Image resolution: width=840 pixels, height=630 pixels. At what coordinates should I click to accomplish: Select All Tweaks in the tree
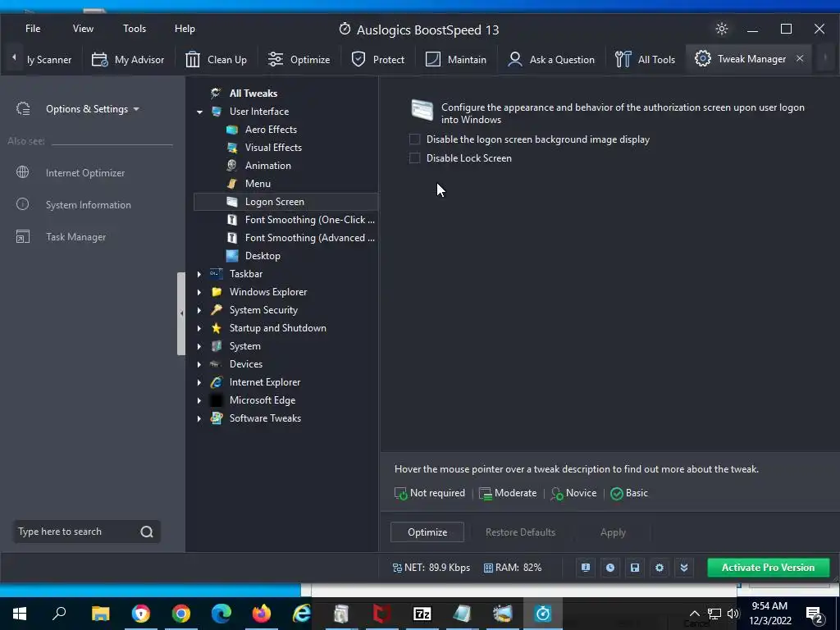coord(253,94)
